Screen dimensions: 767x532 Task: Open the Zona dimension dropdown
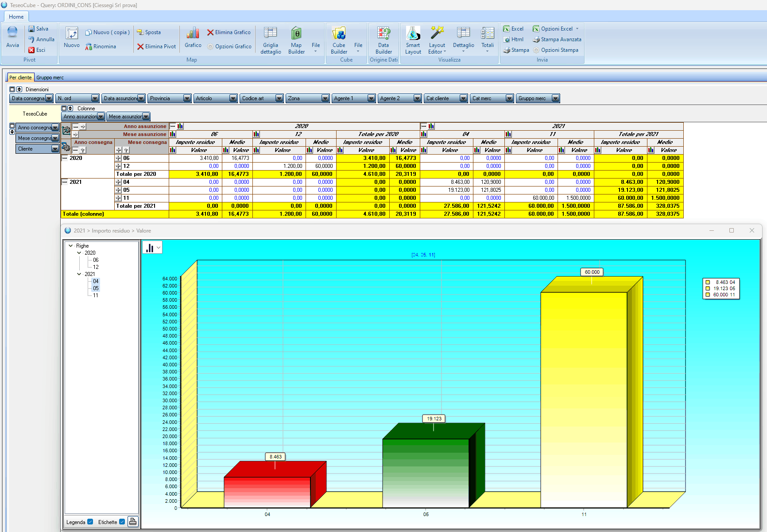(325, 98)
